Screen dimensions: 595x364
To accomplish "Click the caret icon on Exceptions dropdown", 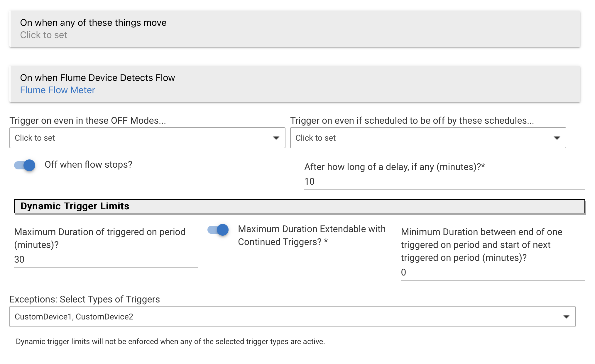I will pos(566,317).
